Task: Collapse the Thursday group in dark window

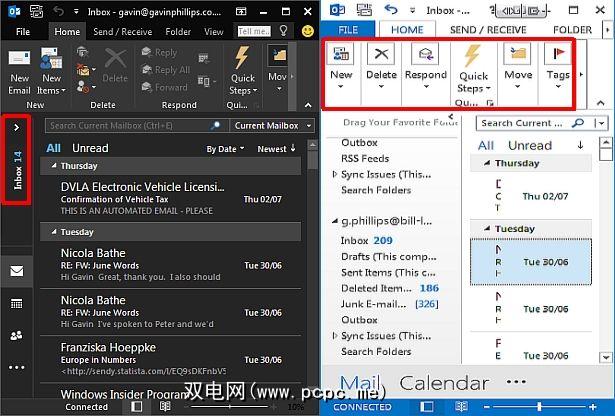Action: point(54,166)
